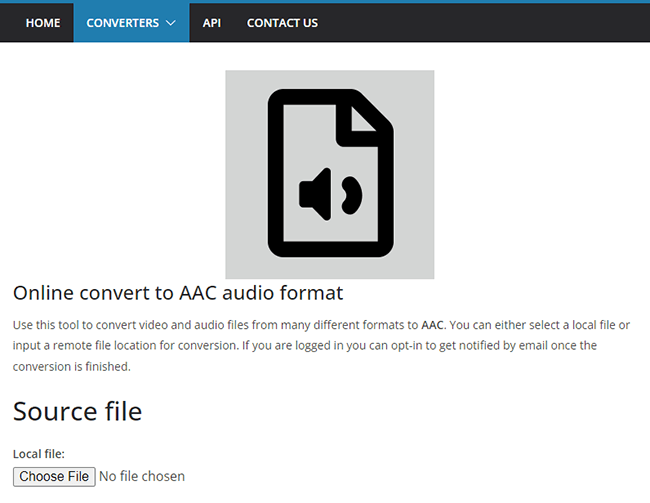The width and height of the screenshot is (650, 503).
Task: Click the description paragraph about conversion
Action: pyautogui.click(x=321, y=345)
